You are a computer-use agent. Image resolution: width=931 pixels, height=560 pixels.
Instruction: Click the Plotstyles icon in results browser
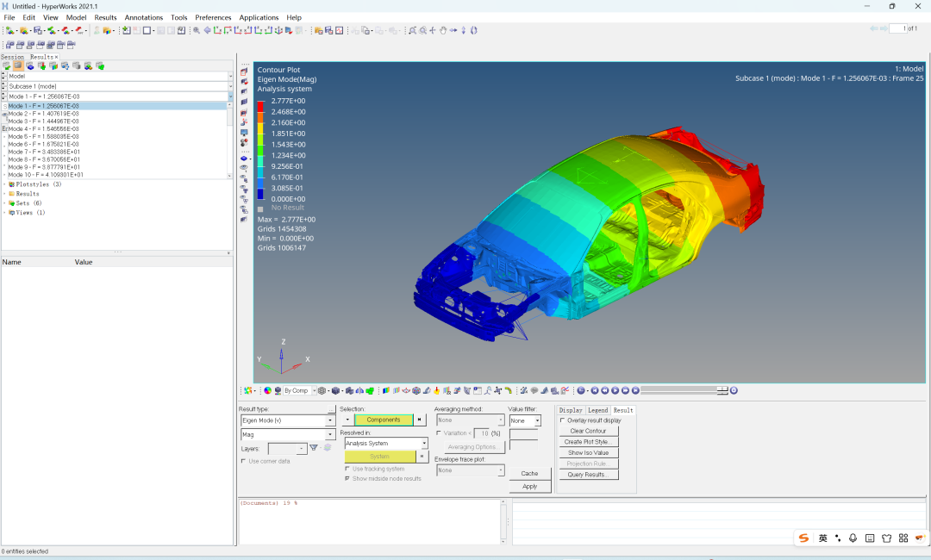[11, 184]
